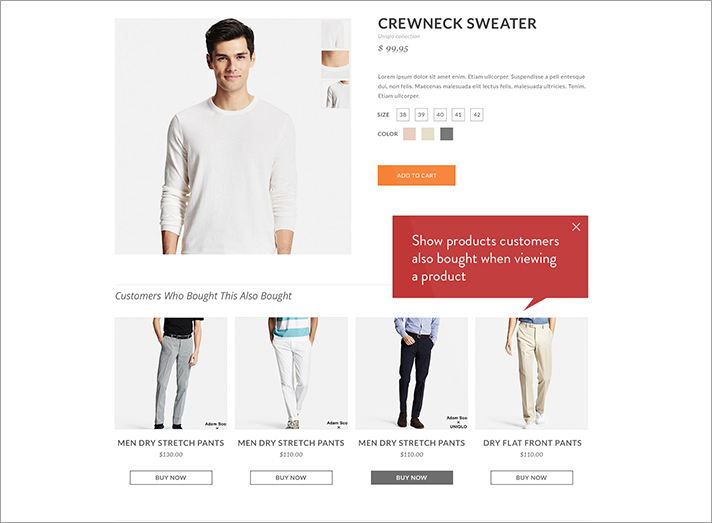Buy the Dry Flat Front Pants
Viewport: 712px width, 523px height.
pos(532,478)
